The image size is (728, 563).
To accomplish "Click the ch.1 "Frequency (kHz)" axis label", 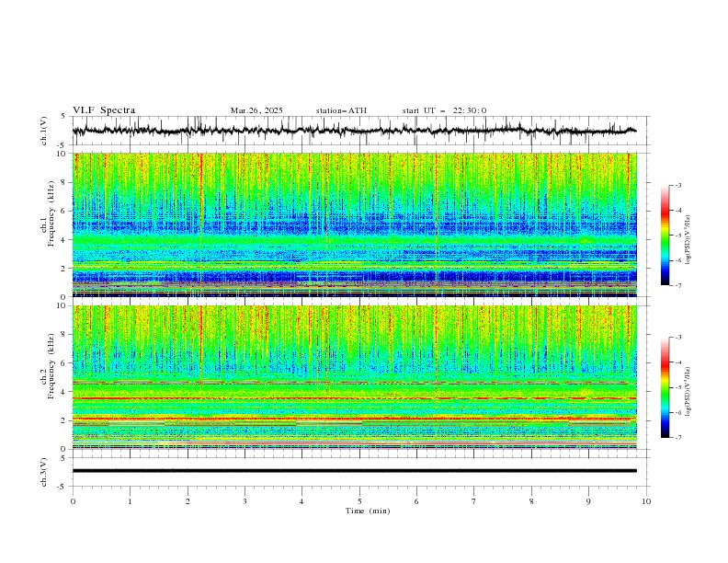I will [x=51, y=213].
